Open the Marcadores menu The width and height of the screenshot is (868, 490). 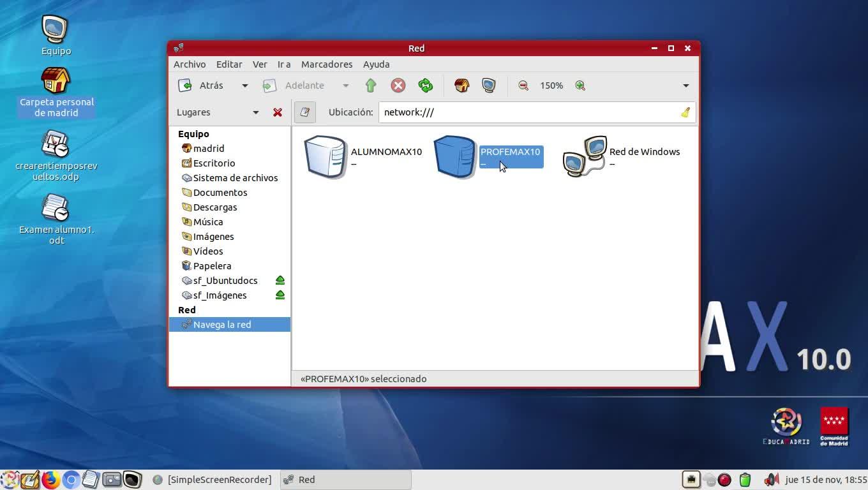(327, 64)
